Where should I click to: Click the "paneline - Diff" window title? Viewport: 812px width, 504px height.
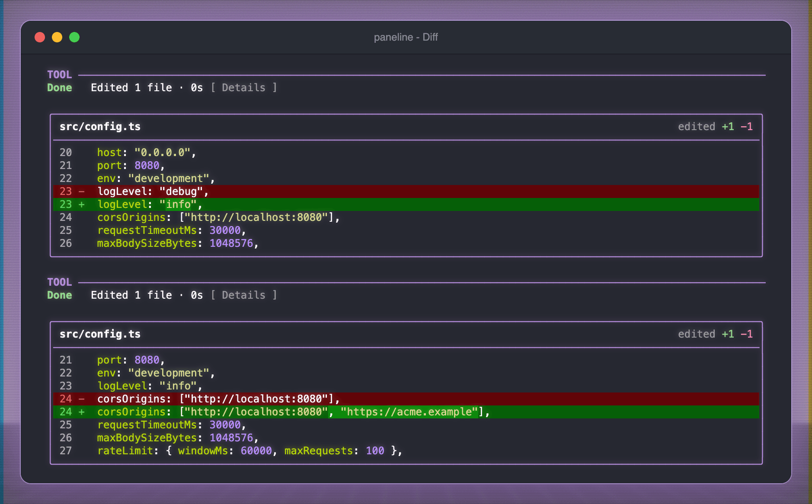[x=406, y=37]
